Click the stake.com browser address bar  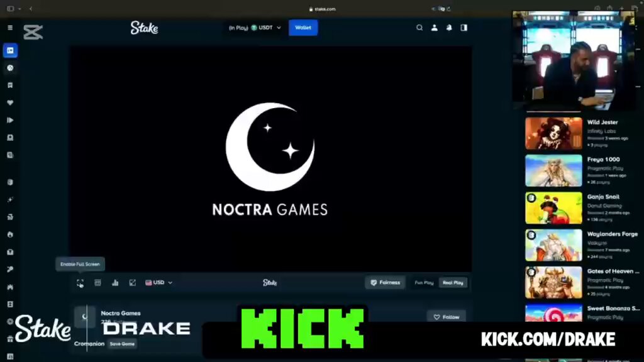pyautogui.click(x=322, y=9)
